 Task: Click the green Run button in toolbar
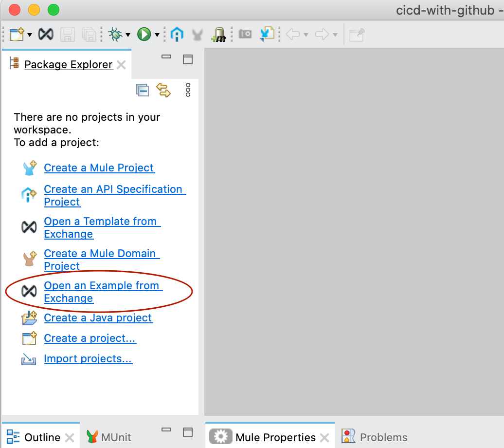pyautogui.click(x=144, y=34)
